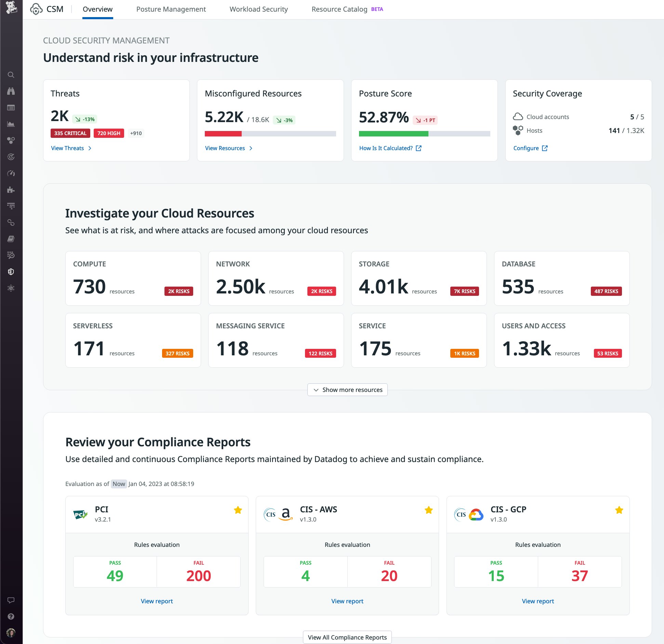Image resolution: width=664 pixels, height=644 pixels.
Task: Click the Posture Score progress bar
Action: 425,134
